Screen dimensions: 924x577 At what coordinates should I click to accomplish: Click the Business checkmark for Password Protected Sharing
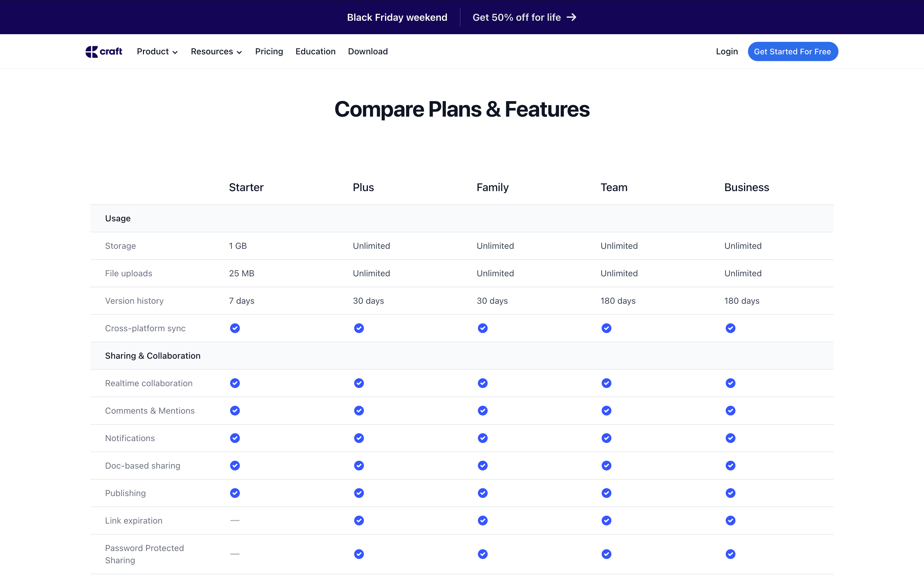tap(730, 554)
